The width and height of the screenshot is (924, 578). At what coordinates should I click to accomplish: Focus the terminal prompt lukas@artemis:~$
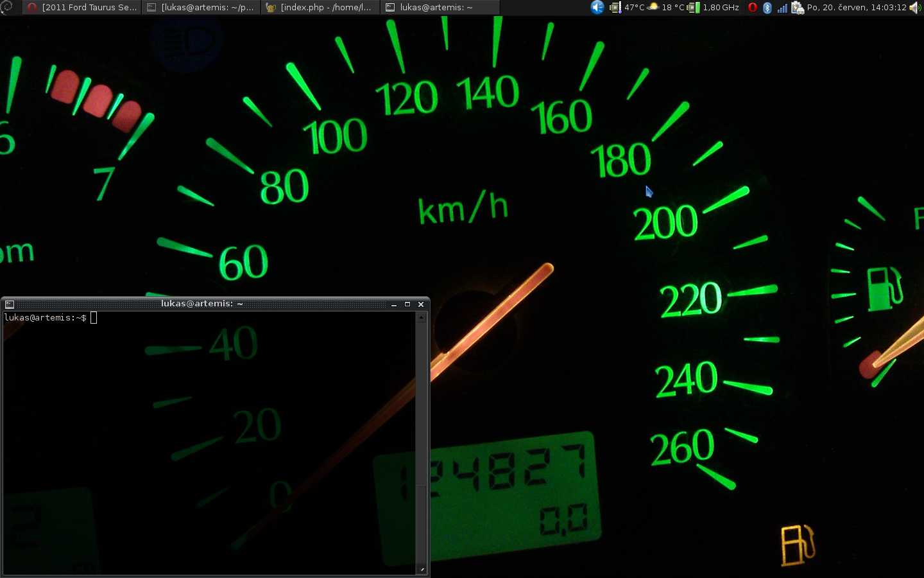click(45, 318)
